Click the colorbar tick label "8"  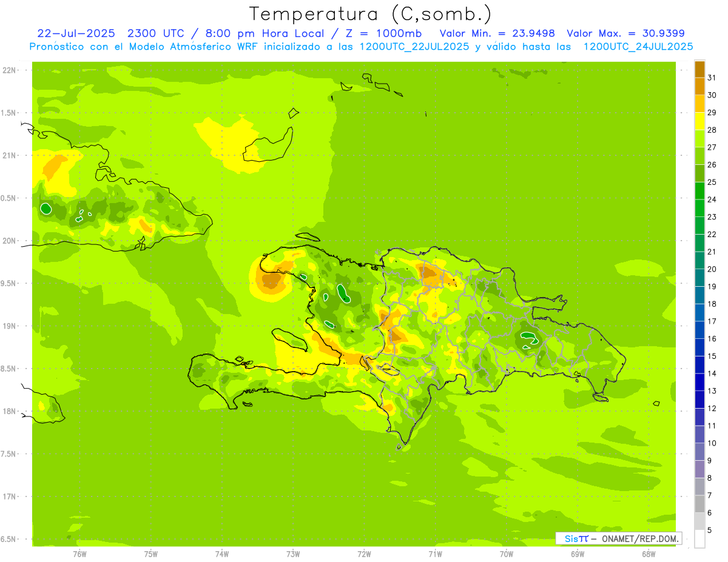pyautogui.click(x=710, y=478)
